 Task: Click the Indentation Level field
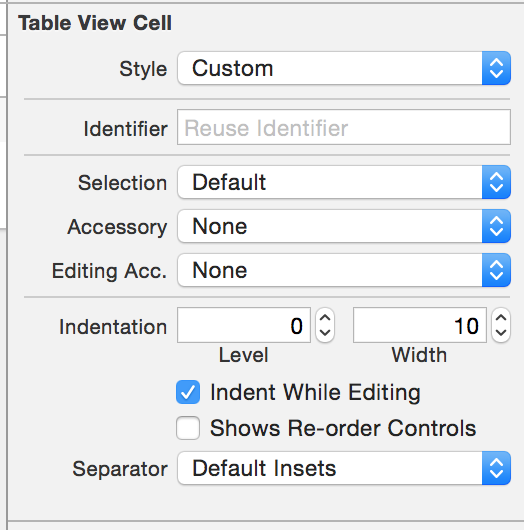click(244, 325)
